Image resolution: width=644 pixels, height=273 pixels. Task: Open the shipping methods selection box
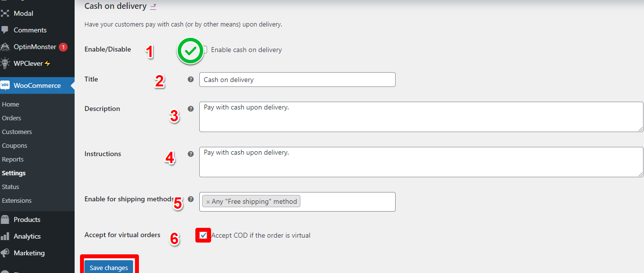[346, 202]
